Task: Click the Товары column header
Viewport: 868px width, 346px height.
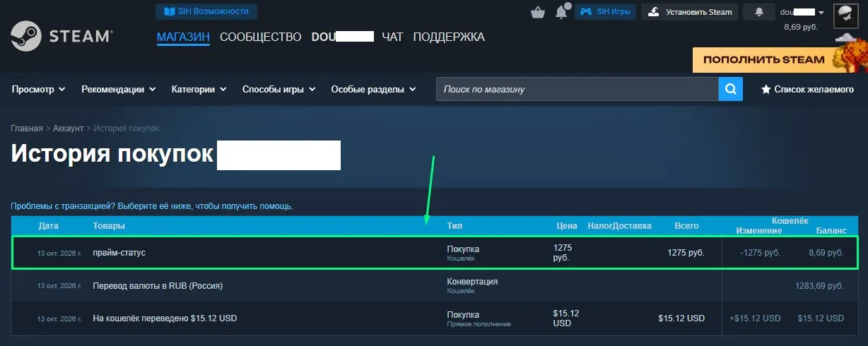Action: pyautogui.click(x=109, y=226)
